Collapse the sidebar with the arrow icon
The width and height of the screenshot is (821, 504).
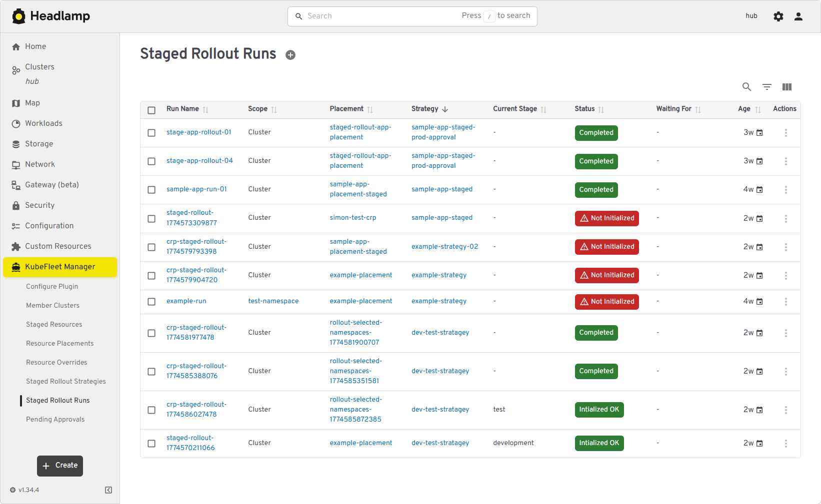108,490
